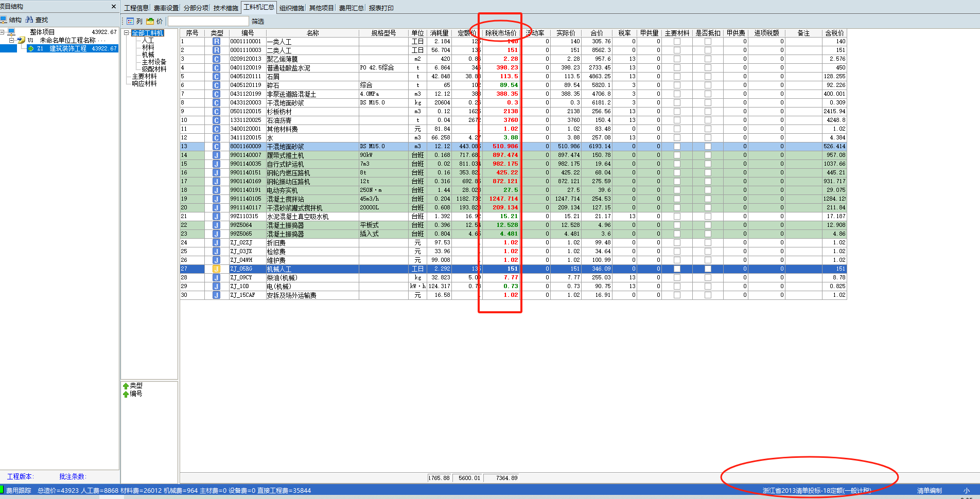
Task: Click the 费用跟踪 status bar entry
Action: pos(19,491)
